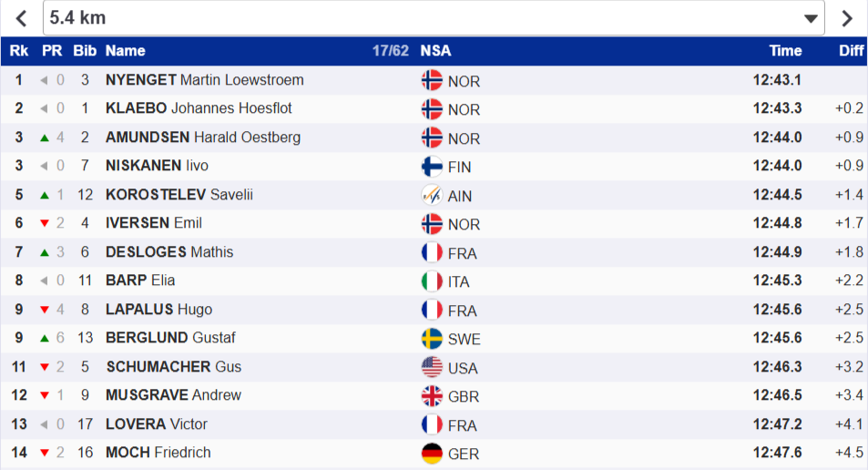
Task: Click the Great Britain flag for MUSGRAVE
Action: pyautogui.click(x=432, y=396)
